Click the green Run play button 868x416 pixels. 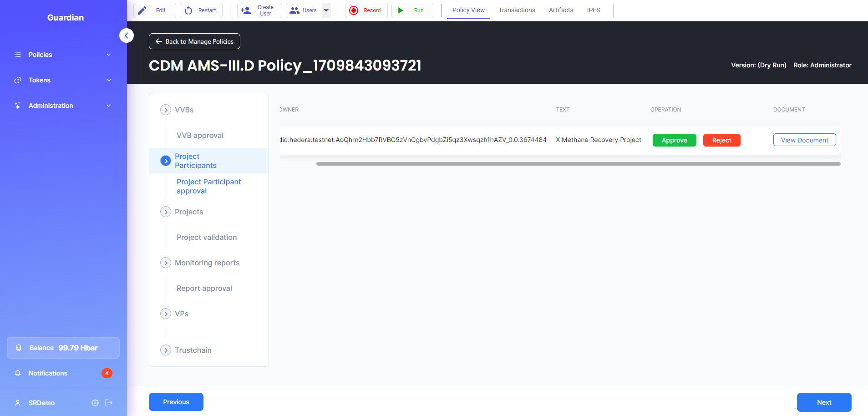click(412, 10)
